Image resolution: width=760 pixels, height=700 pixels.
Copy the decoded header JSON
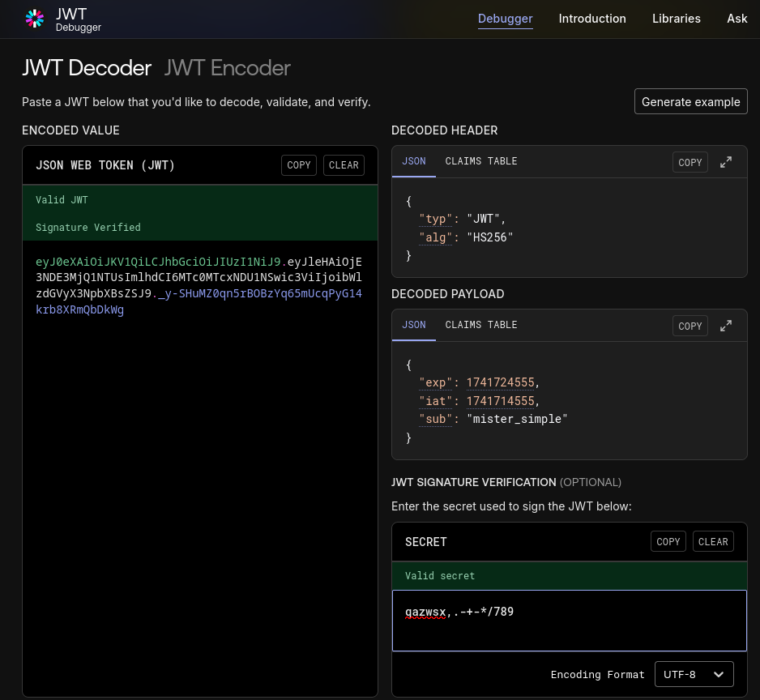(x=690, y=162)
